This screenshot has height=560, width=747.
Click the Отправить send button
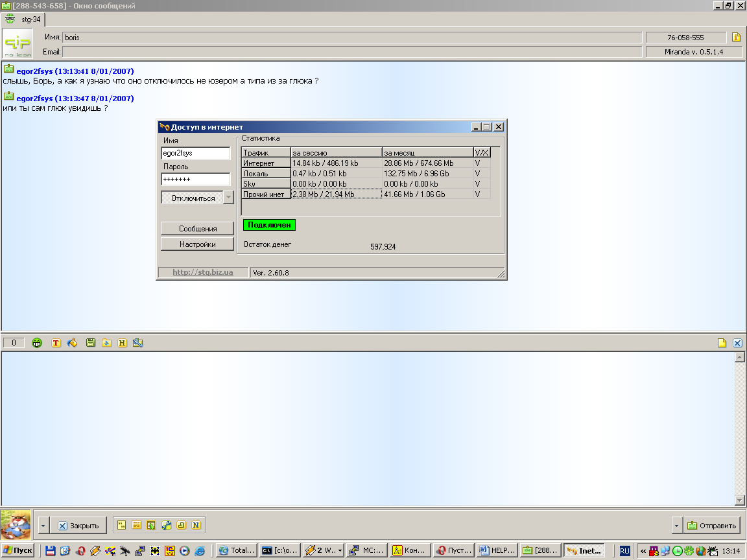(x=712, y=526)
